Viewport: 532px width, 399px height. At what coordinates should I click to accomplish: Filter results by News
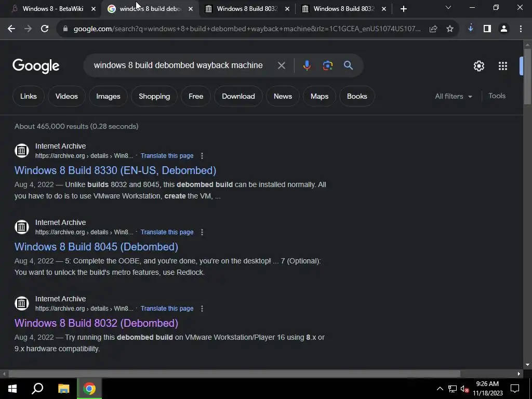(283, 96)
